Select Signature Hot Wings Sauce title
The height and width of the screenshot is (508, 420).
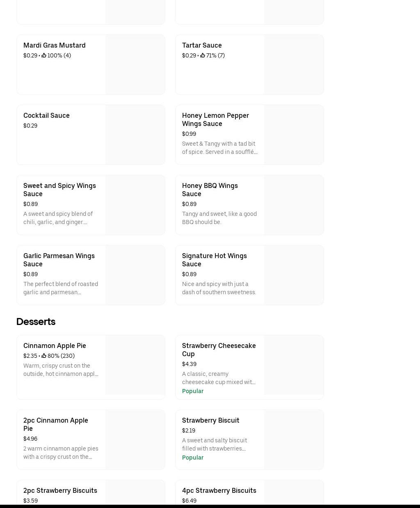(x=214, y=260)
